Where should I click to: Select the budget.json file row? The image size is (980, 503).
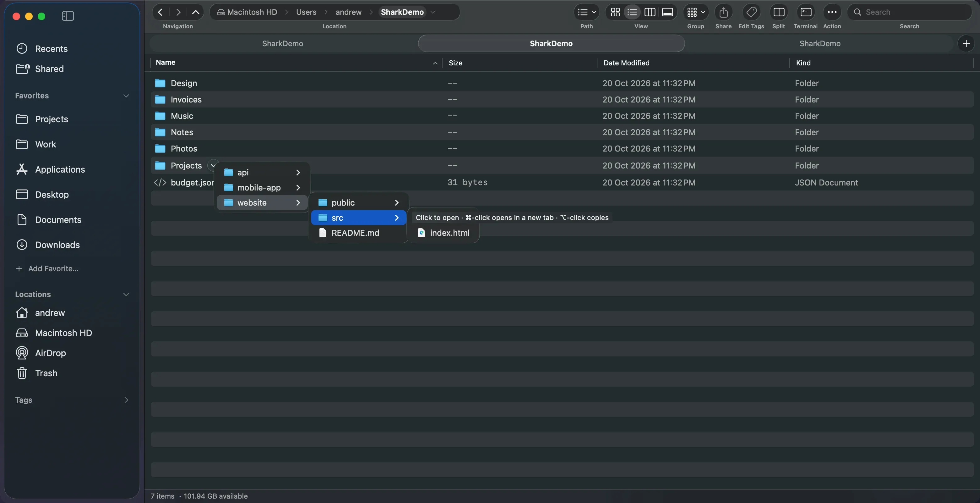tap(562, 182)
